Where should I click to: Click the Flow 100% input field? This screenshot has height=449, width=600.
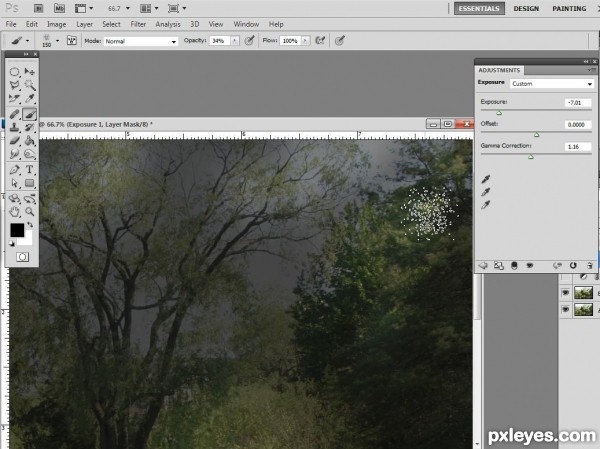pos(290,41)
